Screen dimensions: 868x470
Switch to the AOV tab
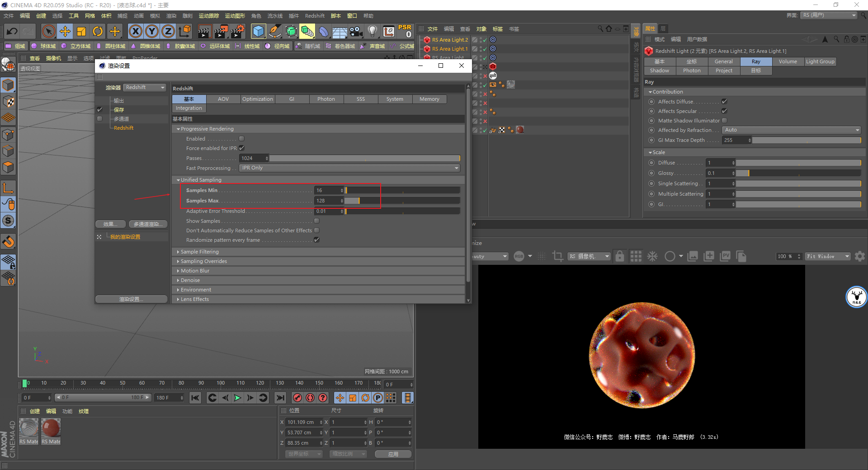click(x=223, y=99)
